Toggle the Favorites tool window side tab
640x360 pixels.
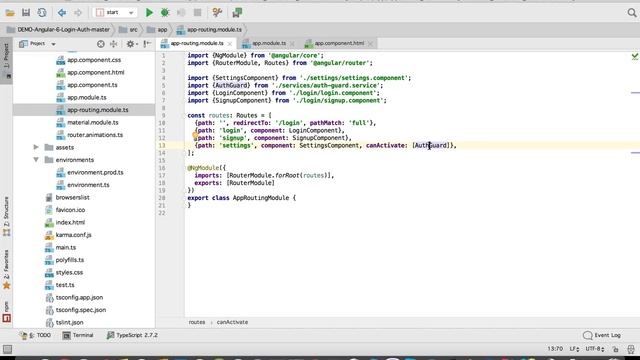[6, 269]
